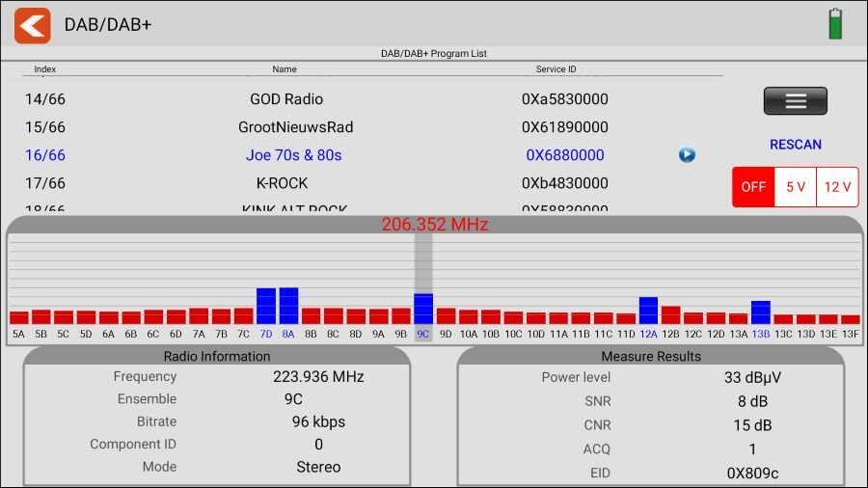Switch antenna power to 5 V

coord(796,187)
